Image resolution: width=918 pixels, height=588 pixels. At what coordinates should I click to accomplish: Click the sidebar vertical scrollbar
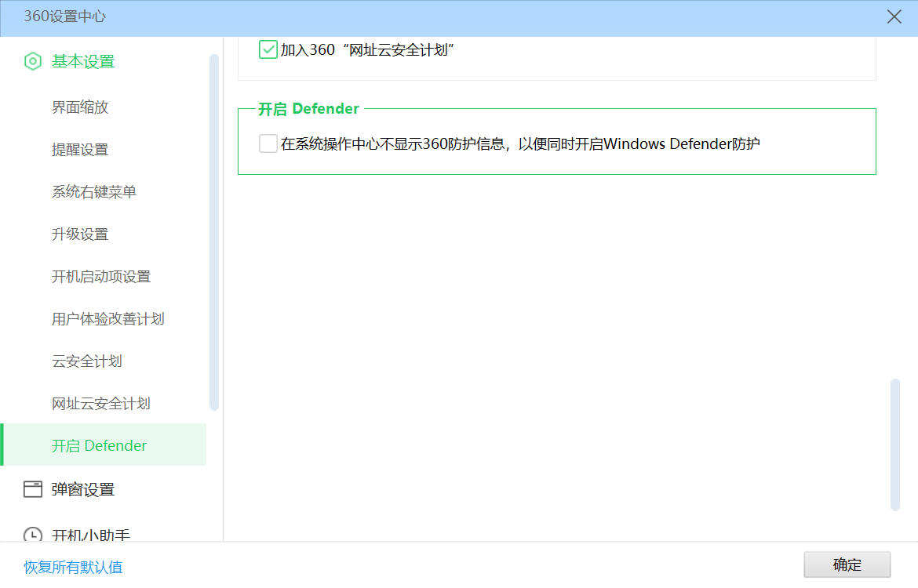[214, 232]
